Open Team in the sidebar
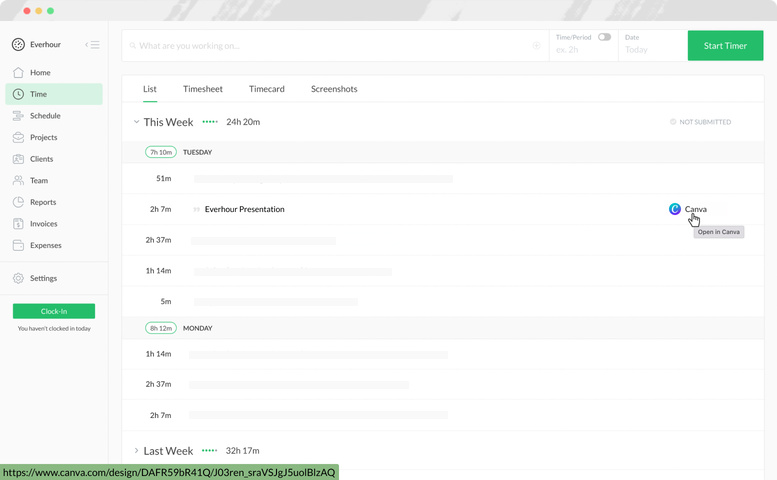Image resolution: width=777 pixels, height=480 pixels. click(x=54, y=180)
